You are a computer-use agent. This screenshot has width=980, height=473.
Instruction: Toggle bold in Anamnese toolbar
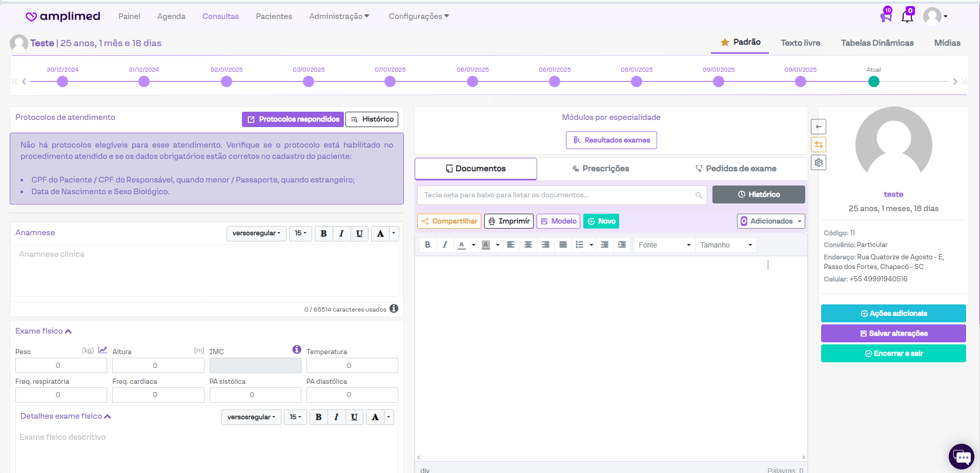coord(323,234)
